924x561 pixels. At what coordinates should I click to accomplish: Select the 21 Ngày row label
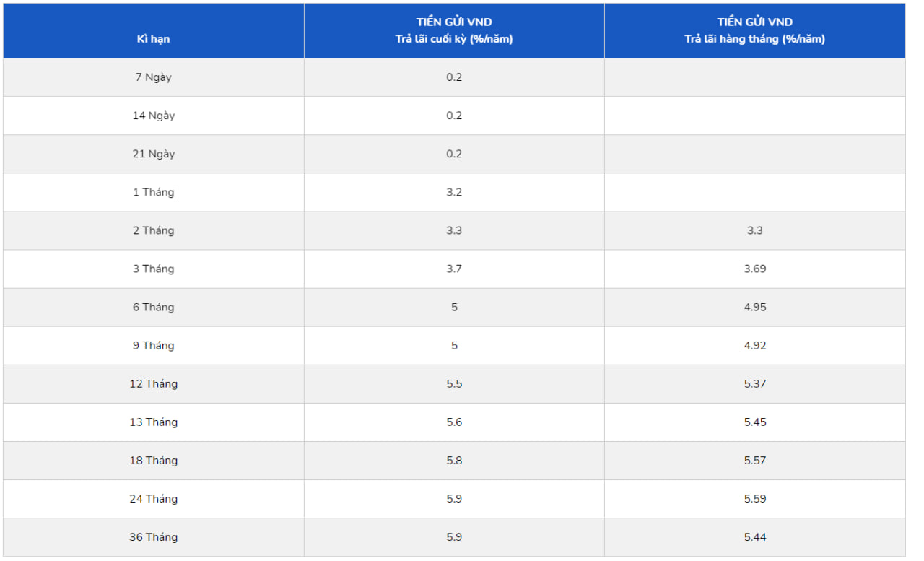point(153,154)
